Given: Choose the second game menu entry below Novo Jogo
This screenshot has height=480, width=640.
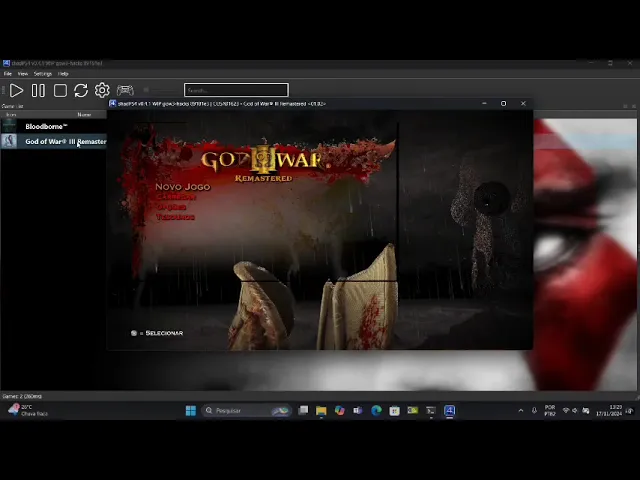Looking at the screenshot, I should click(176, 197).
